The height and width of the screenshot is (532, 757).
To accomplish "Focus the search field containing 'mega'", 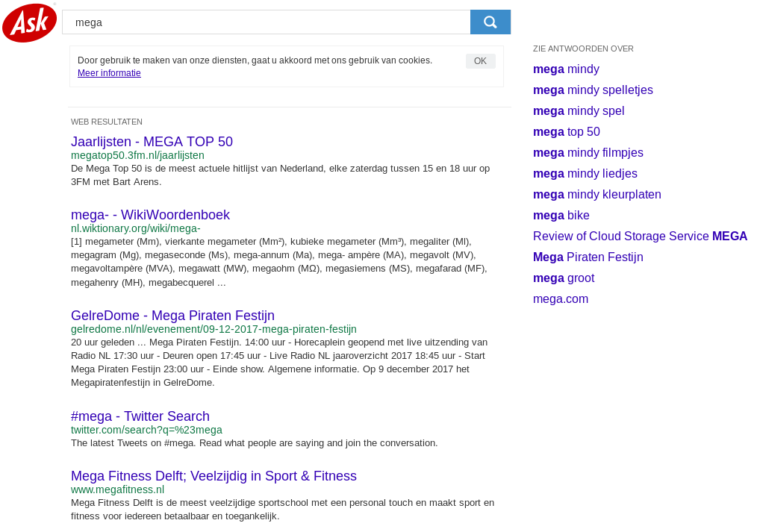I will [x=266, y=22].
